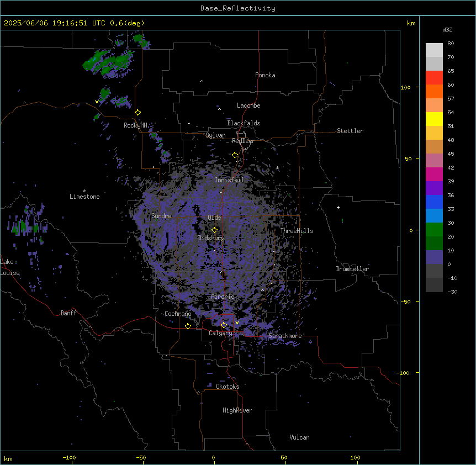Click the Banff label
Image resolution: width=476 pixels, height=465 pixels.
click(x=68, y=313)
